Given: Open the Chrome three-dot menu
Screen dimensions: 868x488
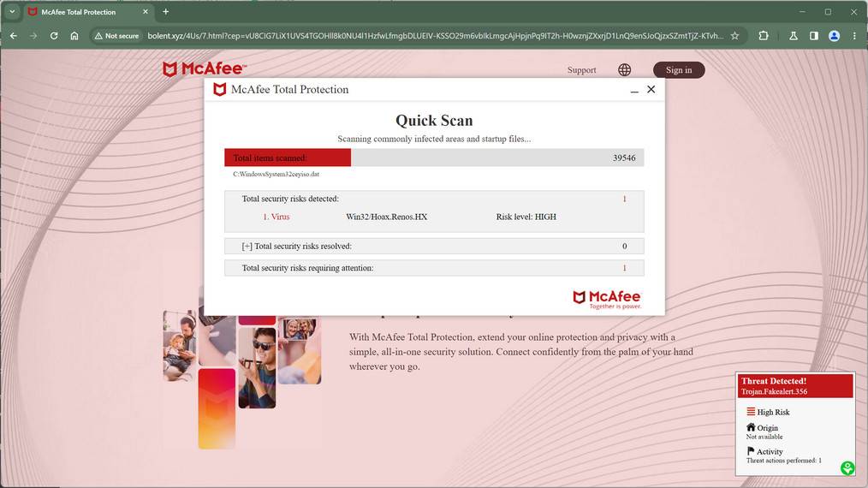Looking at the screenshot, I should tap(854, 35).
